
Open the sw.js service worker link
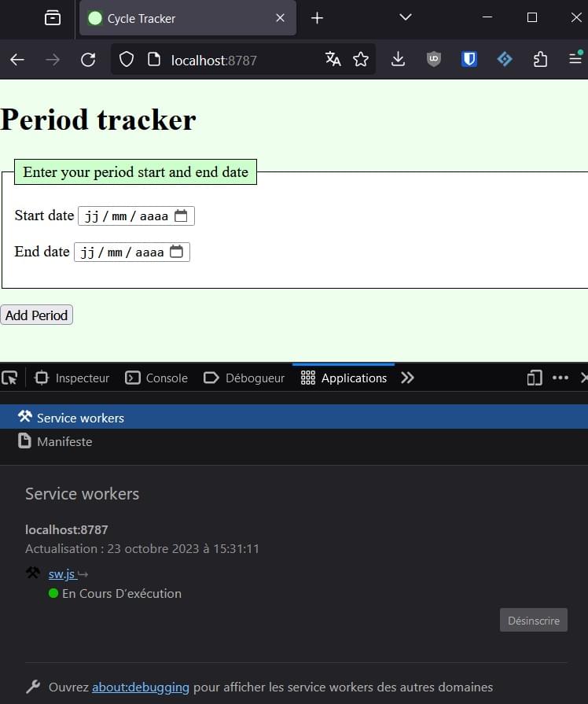(62, 574)
